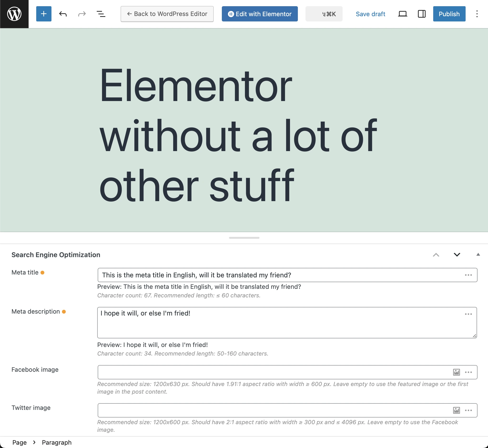This screenshot has width=488, height=448.
Task: Save the page as a draft
Action: 370,14
